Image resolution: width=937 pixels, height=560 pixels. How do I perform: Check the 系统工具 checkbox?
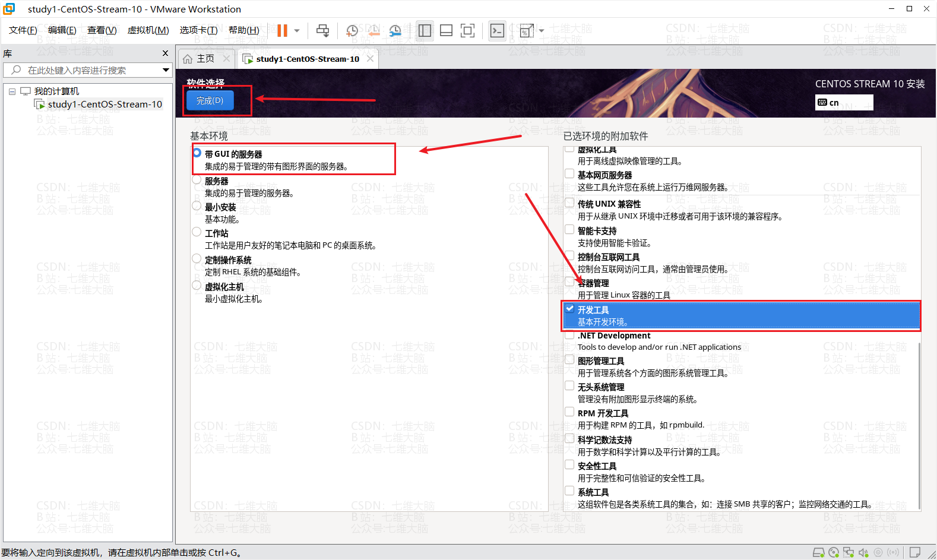(569, 491)
